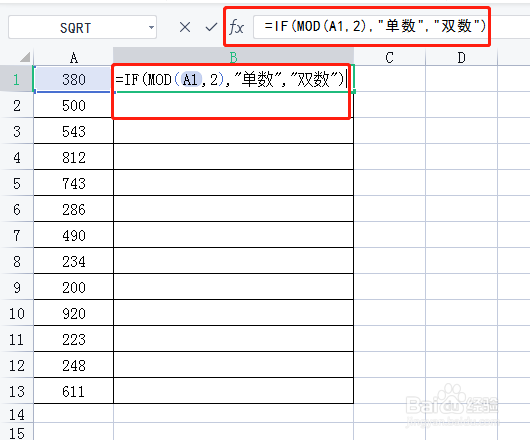Click cell containing 743

tap(73, 183)
